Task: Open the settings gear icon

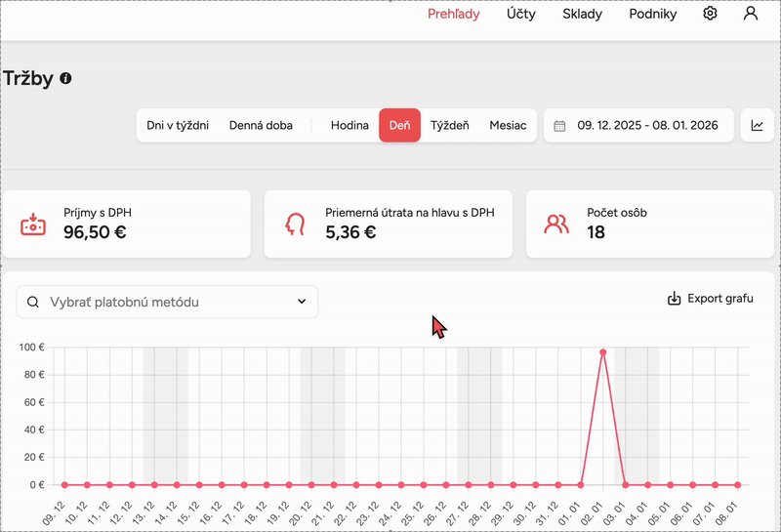Action: [x=710, y=14]
